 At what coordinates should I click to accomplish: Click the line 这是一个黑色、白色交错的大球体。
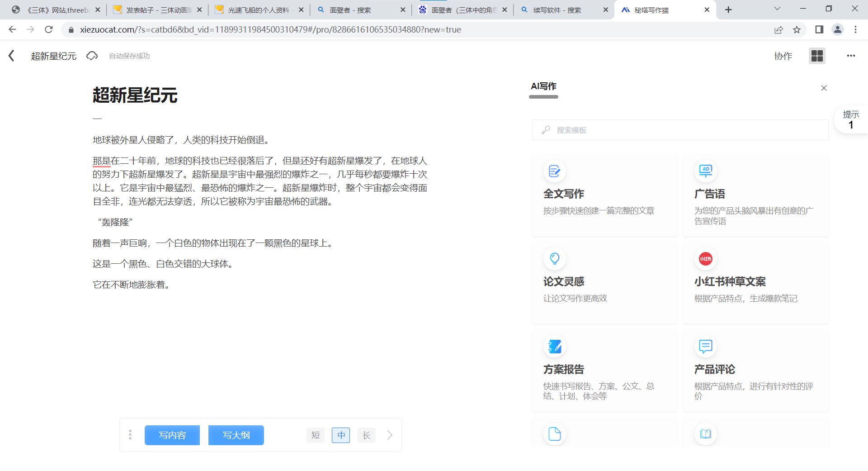[x=163, y=264]
